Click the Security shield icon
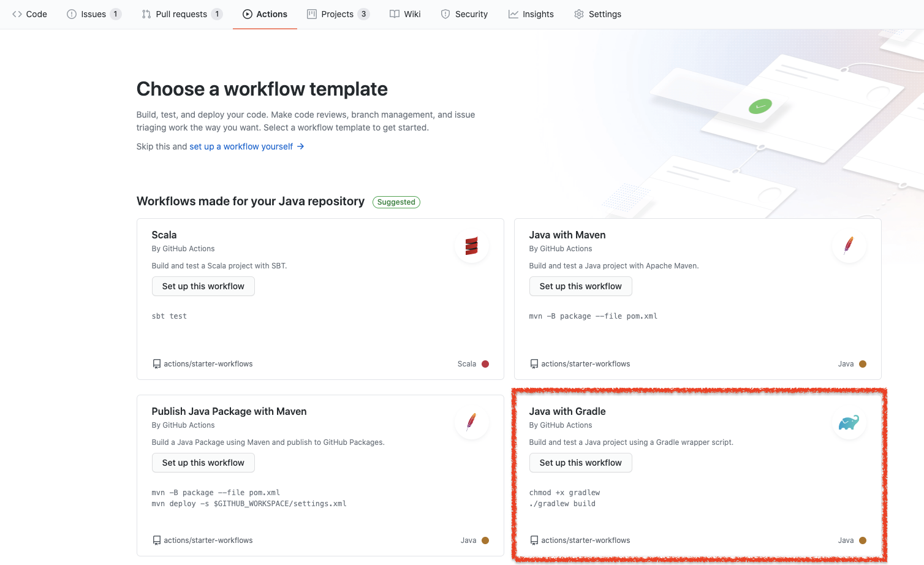Screen dimensions: 924x565 (x=445, y=14)
